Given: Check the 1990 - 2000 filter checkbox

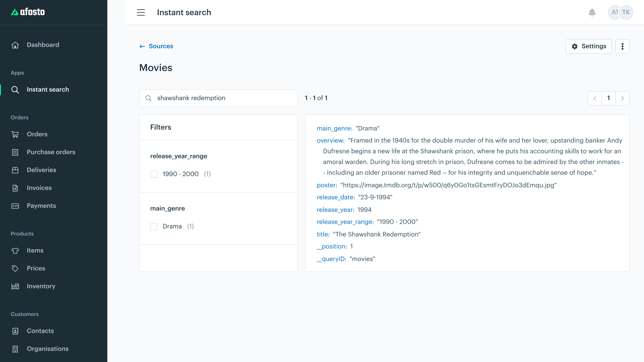Looking at the screenshot, I should tap(154, 174).
